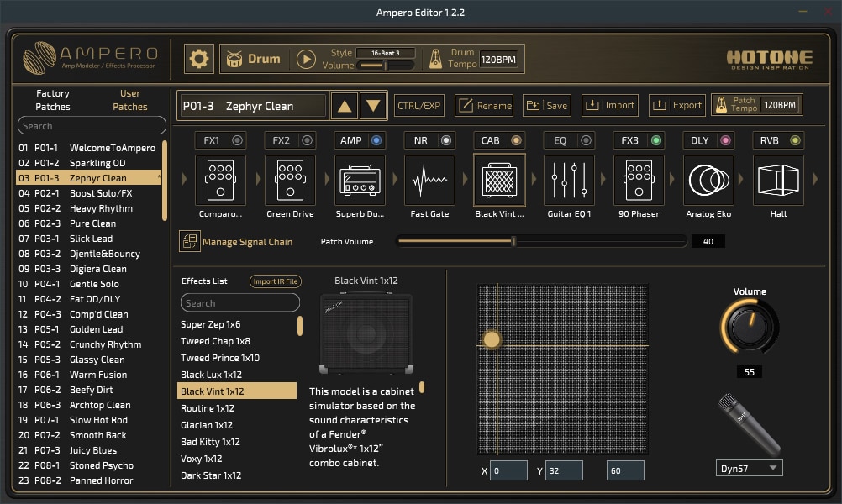Go to next patch with down arrow
Image resolution: width=842 pixels, height=504 pixels.
pyautogui.click(x=373, y=106)
